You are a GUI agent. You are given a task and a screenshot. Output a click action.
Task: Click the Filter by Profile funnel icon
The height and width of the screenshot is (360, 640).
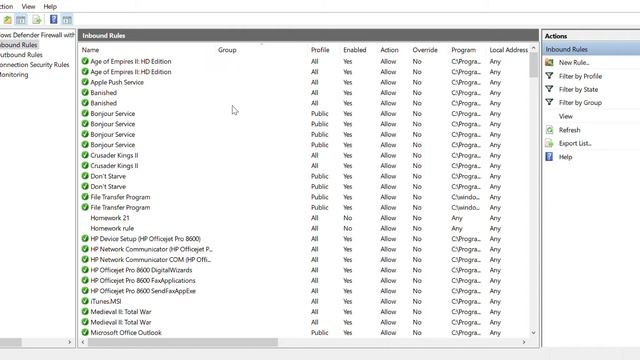pos(549,76)
